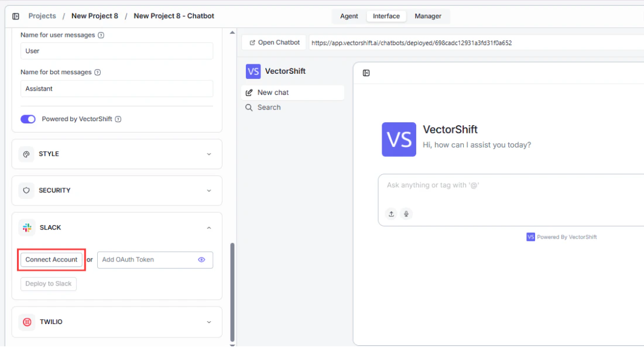
Task: Toggle off Powered by VectorShift switch
Action: (x=28, y=119)
